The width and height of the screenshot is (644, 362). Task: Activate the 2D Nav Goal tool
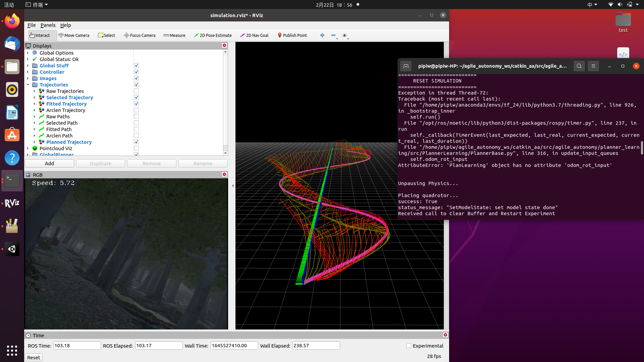[x=254, y=35]
